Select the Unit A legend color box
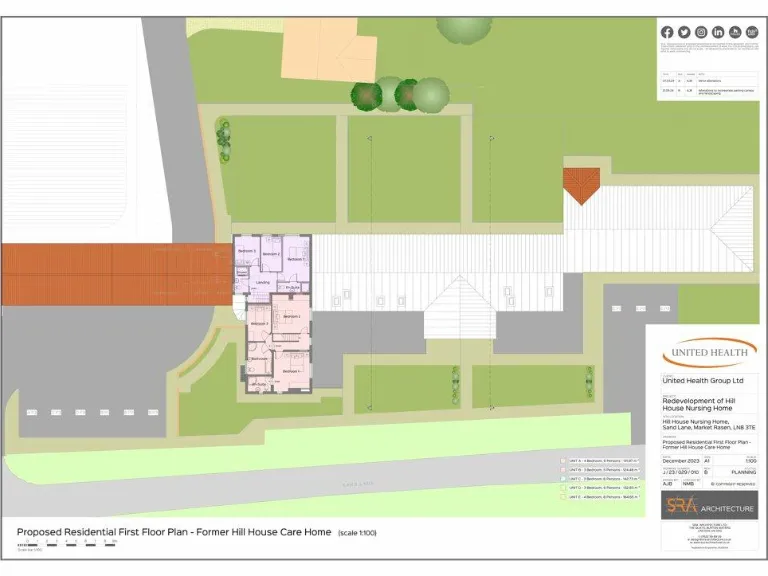This screenshot has height=576, width=768. [x=562, y=461]
